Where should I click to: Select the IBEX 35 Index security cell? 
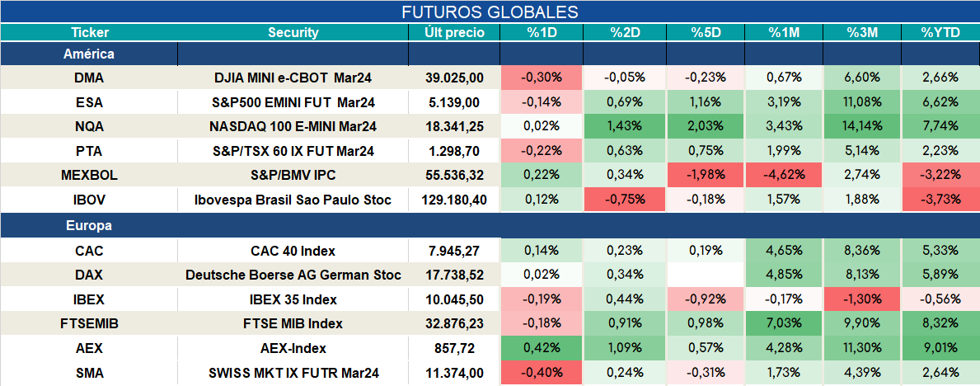pos(293,299)
